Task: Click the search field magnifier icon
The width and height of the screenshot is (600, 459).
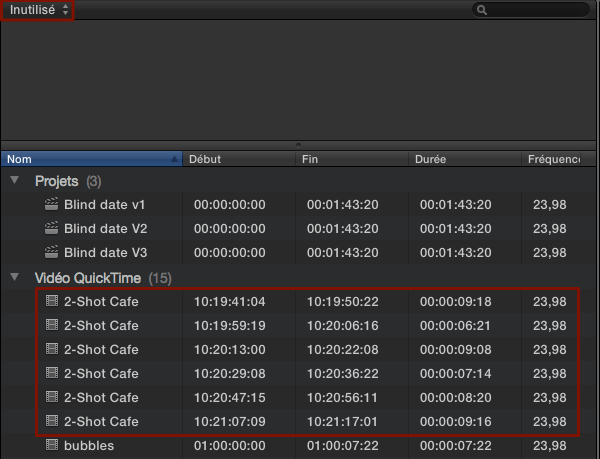Action: click(x=482, y=10)
